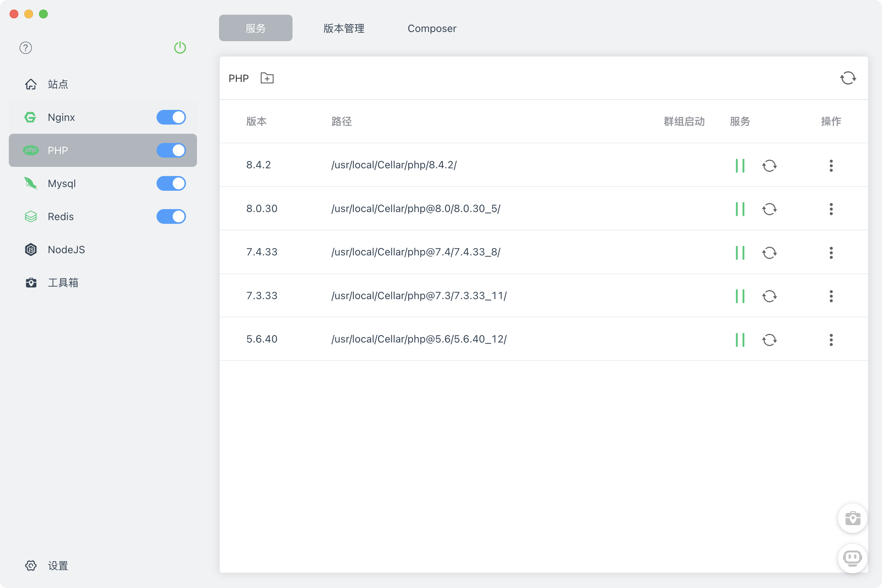
Task: Open the floating robot assistant button
Action: point(852,558)
